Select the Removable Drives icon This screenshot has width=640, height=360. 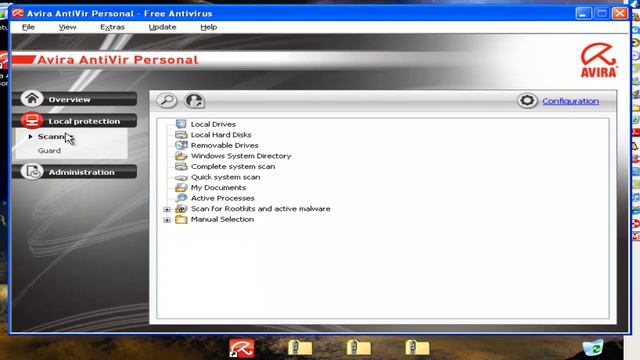(181, 145)
